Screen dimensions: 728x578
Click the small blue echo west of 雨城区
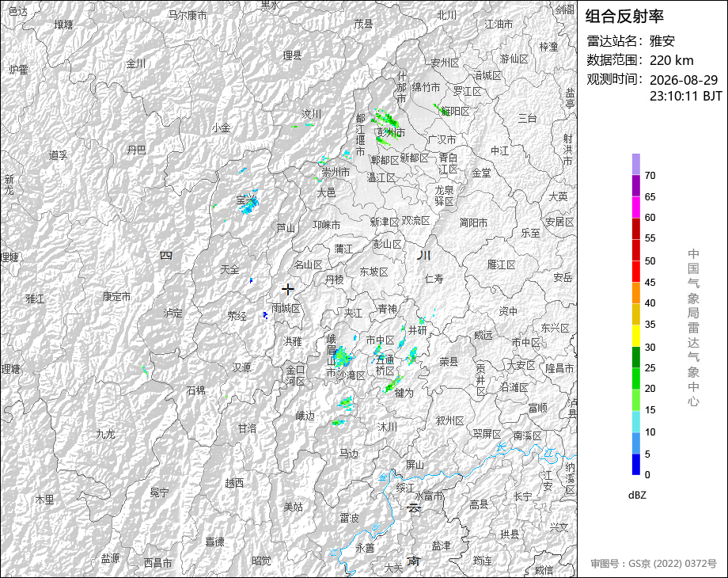pyautogui.click(x=265, y=315)
